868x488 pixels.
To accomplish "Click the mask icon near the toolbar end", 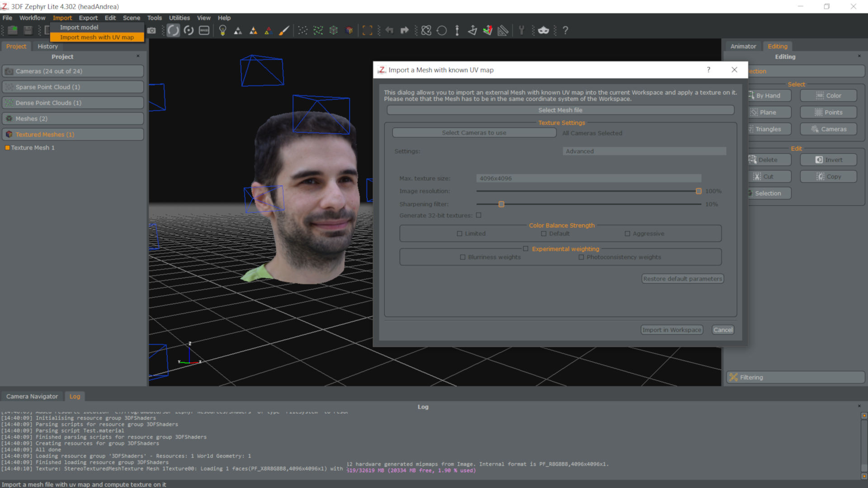I will (x=543, y=30).
